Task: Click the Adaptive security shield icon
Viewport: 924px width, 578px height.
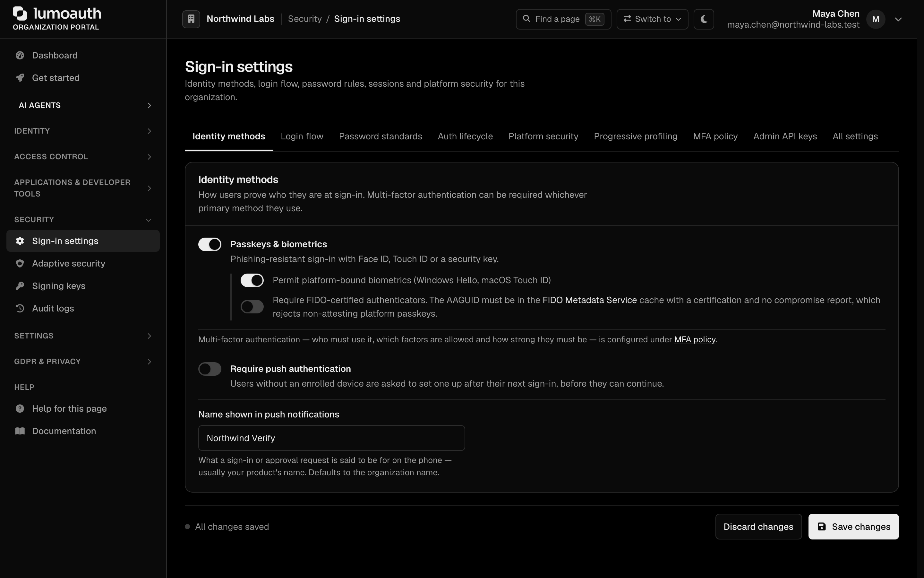Action: (20, 263)
